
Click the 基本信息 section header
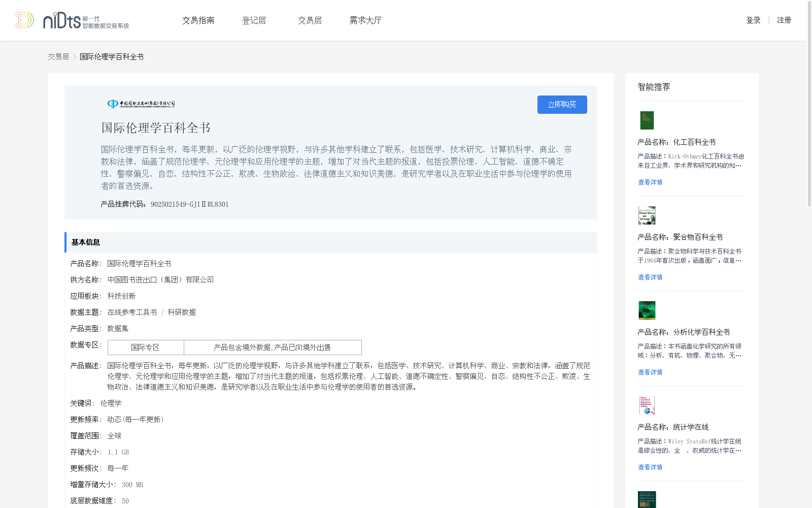click(x=331, y=242)
